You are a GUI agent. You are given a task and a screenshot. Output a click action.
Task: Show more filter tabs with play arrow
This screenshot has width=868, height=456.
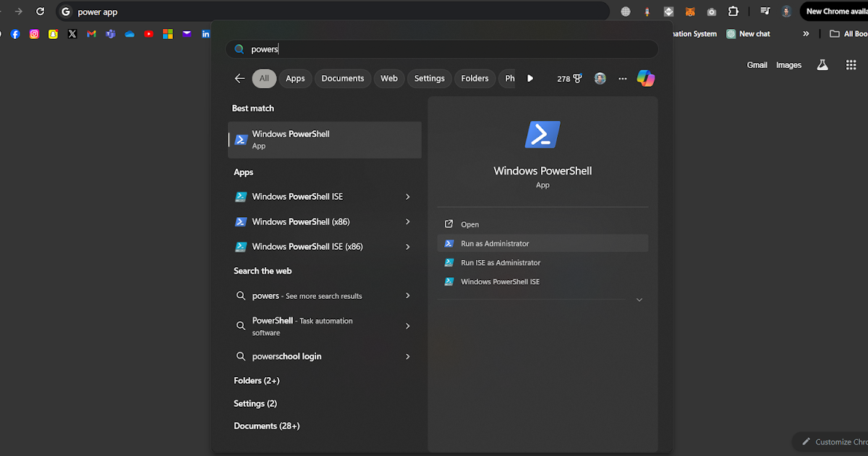tap(530, 79)
